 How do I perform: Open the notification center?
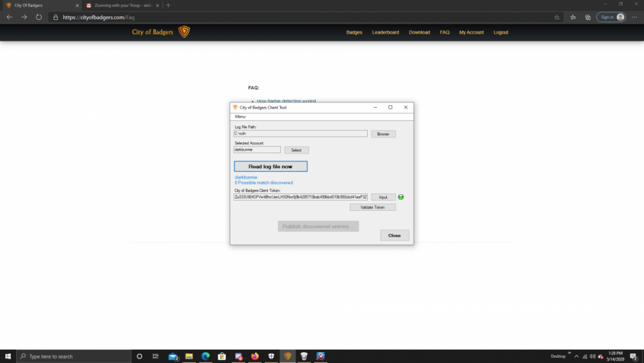tap(634, 356)
